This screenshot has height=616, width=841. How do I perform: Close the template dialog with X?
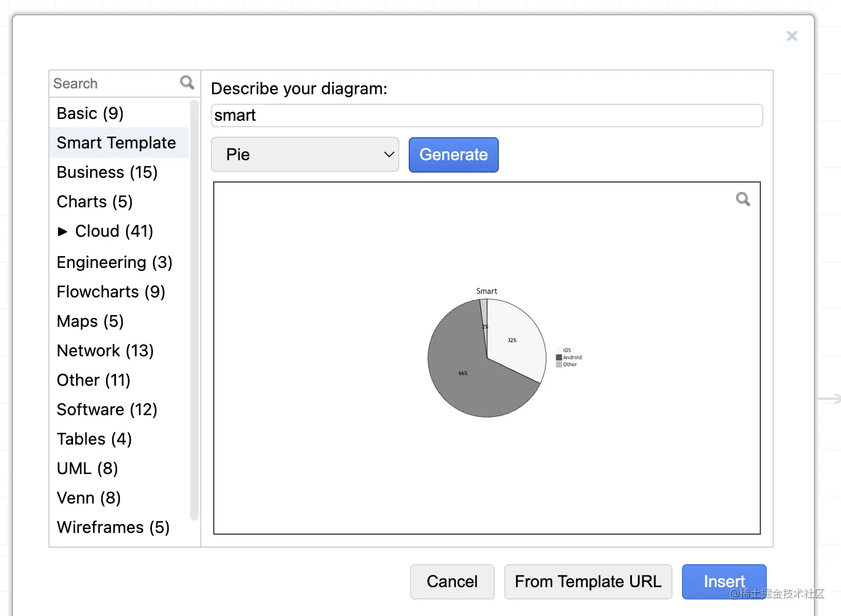792,37
